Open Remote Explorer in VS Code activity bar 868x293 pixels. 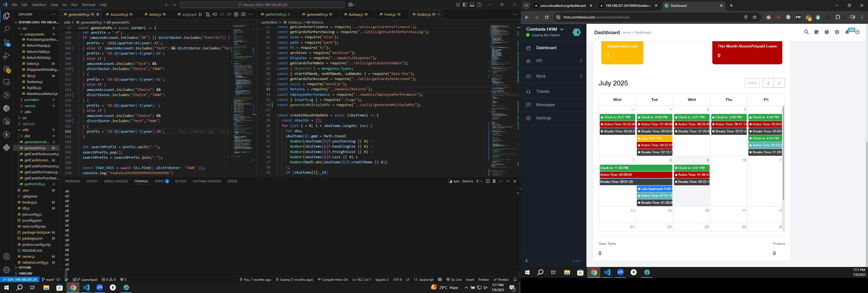tap(7, 82)
